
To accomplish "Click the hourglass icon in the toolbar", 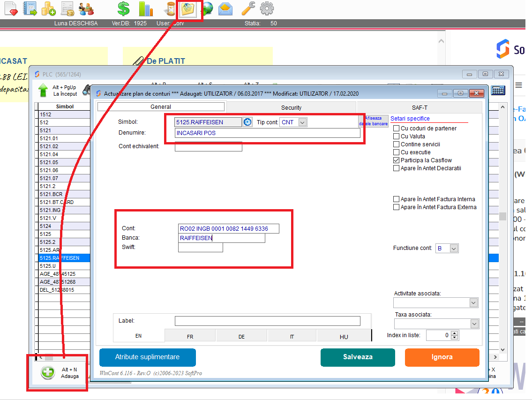I will (x=171, y=8).
